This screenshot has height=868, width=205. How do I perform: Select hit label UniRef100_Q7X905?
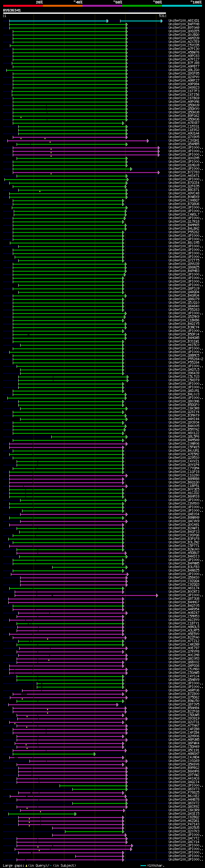(x=184, y=137)
